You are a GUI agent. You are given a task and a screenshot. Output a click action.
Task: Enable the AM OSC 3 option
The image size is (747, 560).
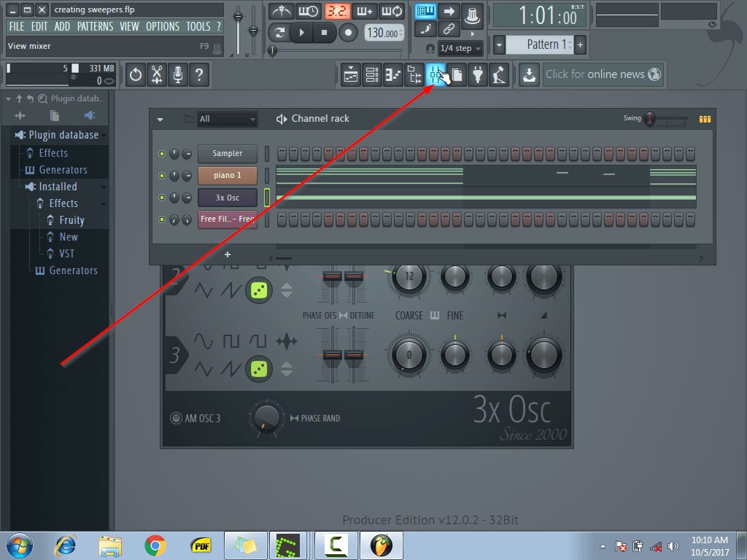point(176,418)
